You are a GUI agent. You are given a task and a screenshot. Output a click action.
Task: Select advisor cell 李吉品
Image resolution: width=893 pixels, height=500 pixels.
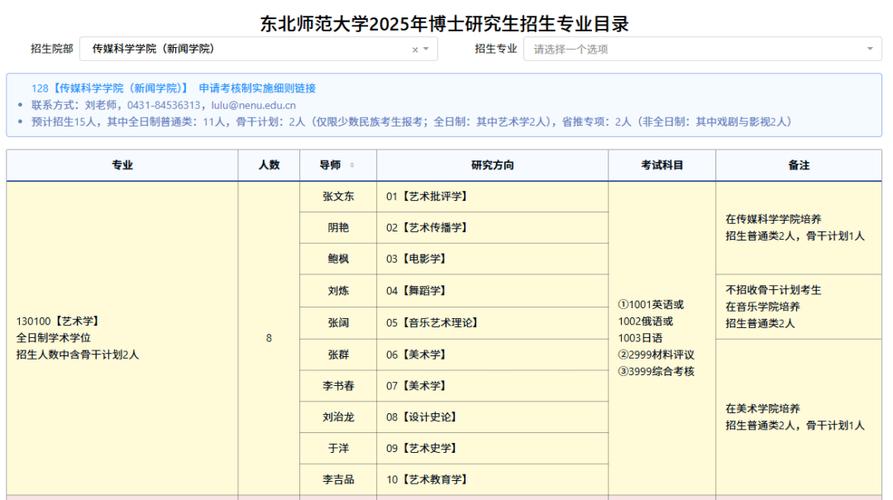pos(338,480)
